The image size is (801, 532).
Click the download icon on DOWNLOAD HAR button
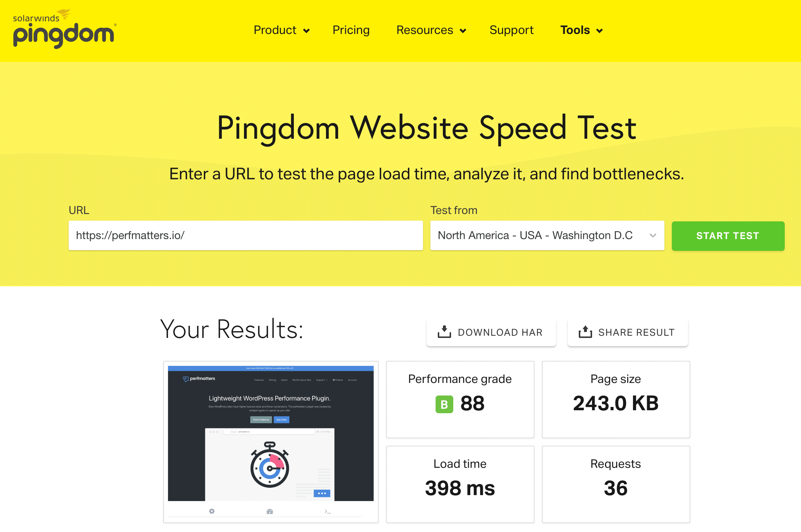click(x=444, y=332)
